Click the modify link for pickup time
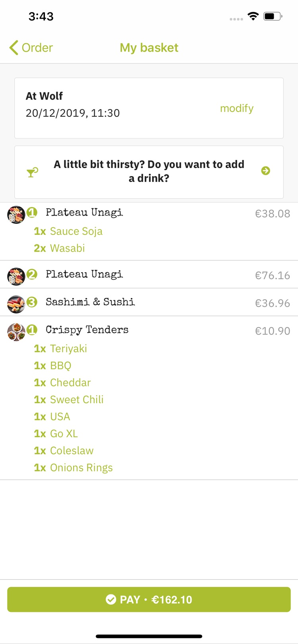This screenshot has width=298, height=644. [x=237, y=108]
